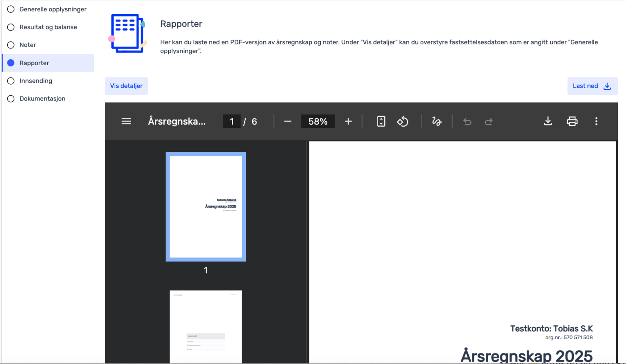626x364 pixels.
Task: Click the redo arrow in PDF toolbar
Action: click(489, 121)
